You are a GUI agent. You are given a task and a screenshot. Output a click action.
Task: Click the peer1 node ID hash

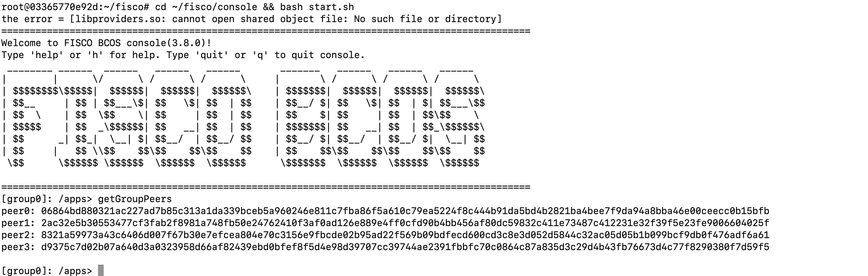tap(405, 223)
